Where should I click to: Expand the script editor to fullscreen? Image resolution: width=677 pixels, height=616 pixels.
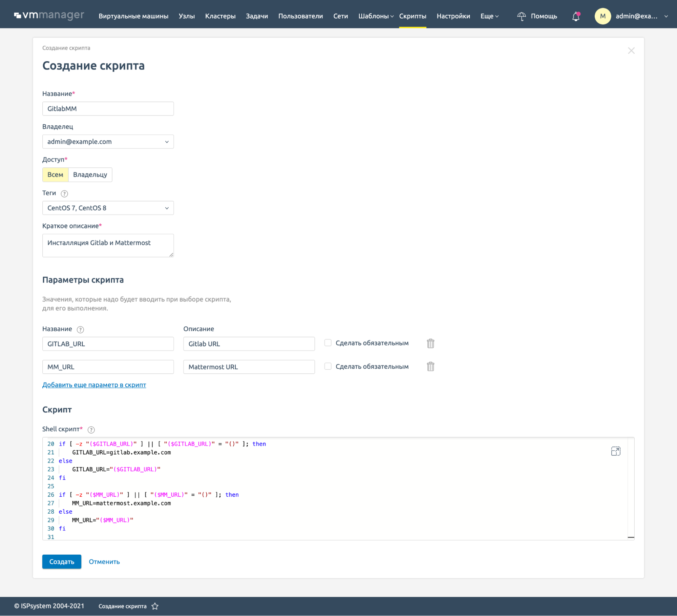click(x=615, y=451)
